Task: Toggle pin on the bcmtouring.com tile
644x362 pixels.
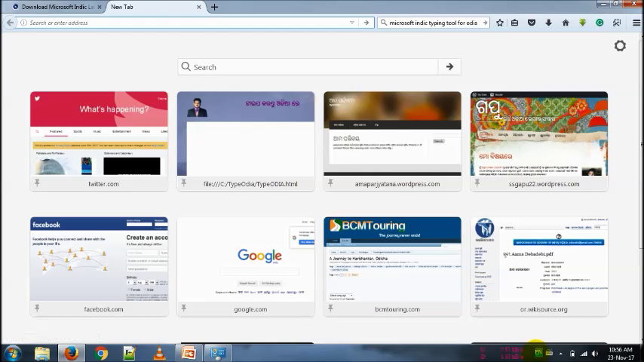Action: click(330, 308)
